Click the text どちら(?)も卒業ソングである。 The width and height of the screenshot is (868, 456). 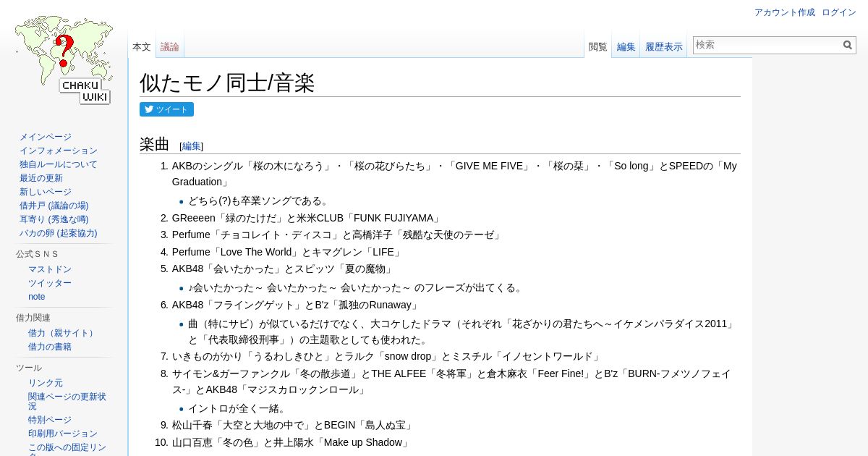(x=260, y=200)
